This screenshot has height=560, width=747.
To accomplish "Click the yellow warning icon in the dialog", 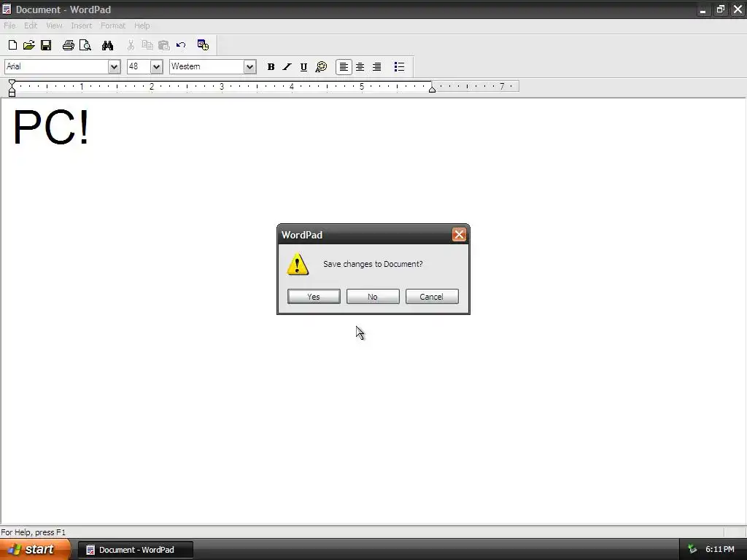I will (x=298, y=264).
